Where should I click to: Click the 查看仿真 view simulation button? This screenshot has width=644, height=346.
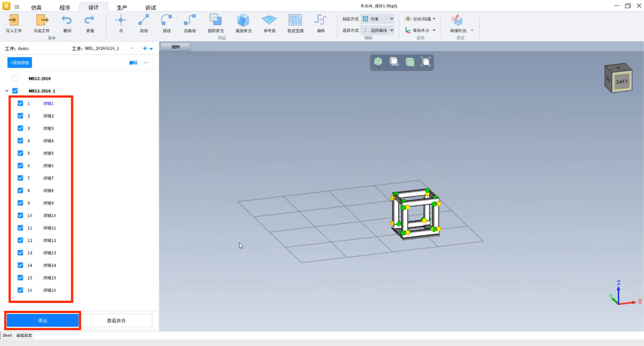116,321
